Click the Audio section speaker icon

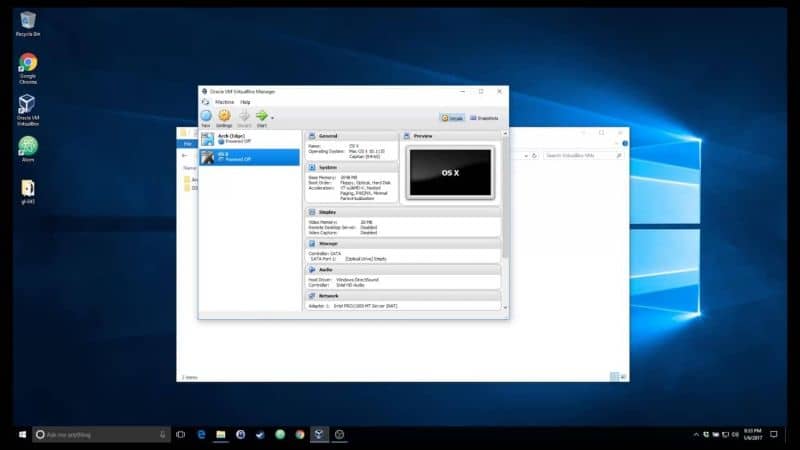pyautogui.click(x=312, y=269)
